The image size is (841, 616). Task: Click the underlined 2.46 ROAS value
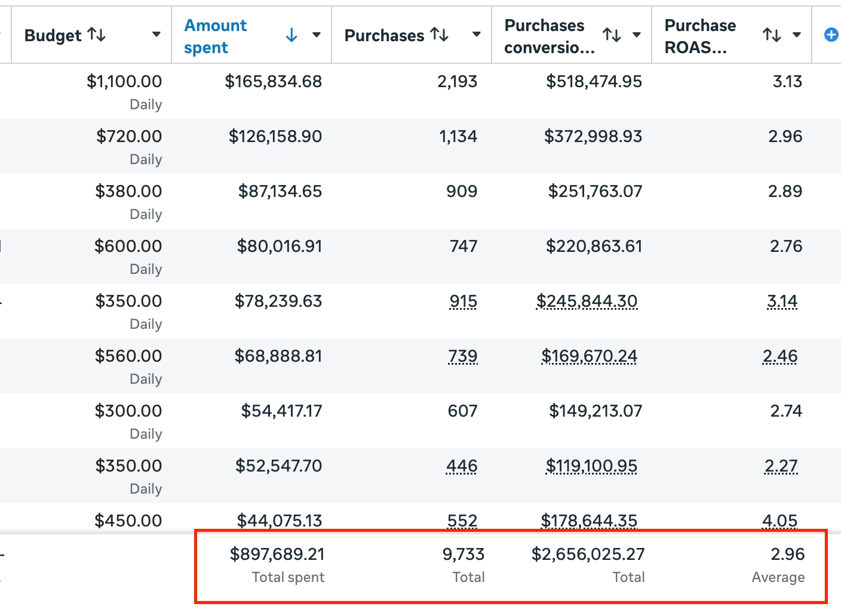tap(780, 356)
